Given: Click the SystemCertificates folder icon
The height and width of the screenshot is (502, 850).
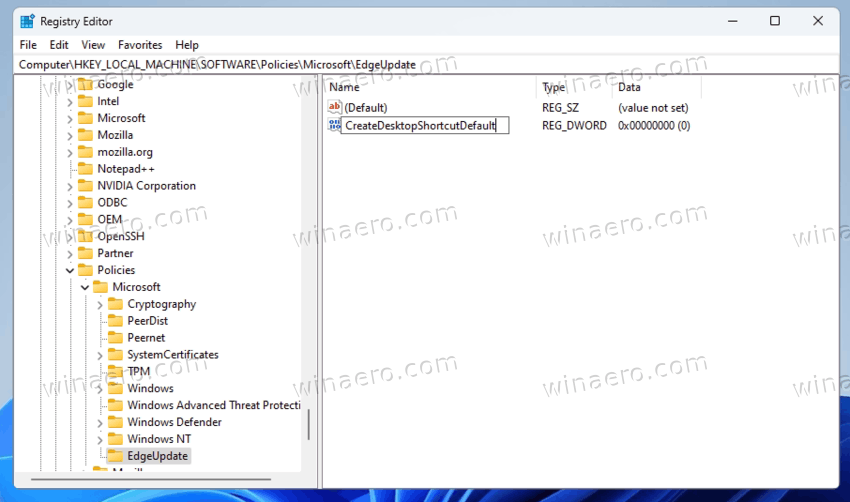Looking at the screenshot, I should click(115, 354).
